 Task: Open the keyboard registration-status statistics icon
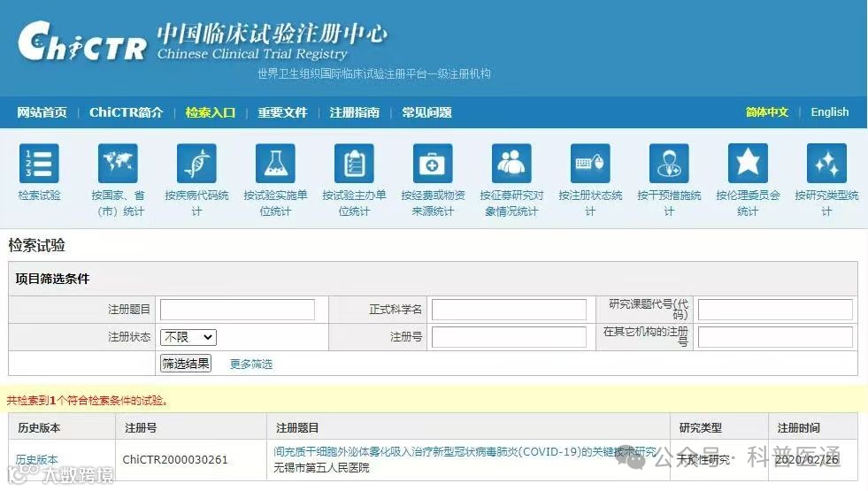point(590,163)
